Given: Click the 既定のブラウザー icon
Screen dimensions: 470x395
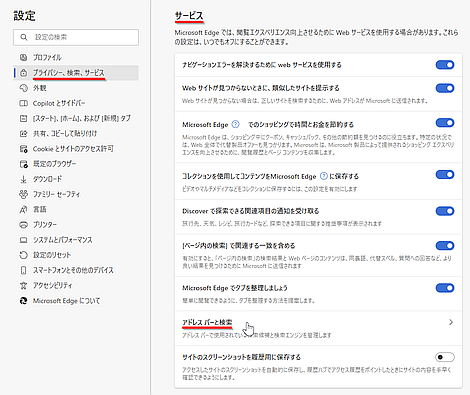Looking at the screenshot, I should click(23, 164).
